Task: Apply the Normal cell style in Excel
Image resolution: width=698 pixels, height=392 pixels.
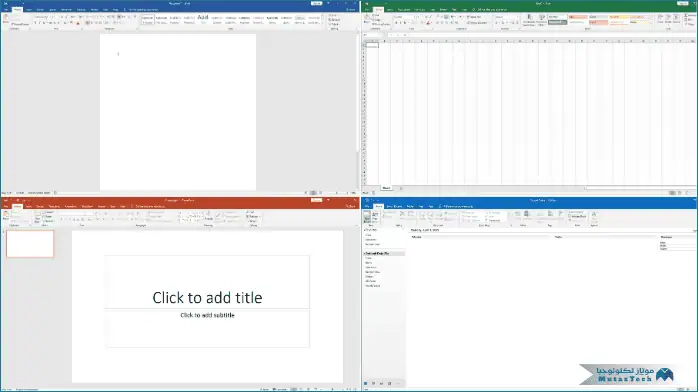Action: (x=557, y=17)
